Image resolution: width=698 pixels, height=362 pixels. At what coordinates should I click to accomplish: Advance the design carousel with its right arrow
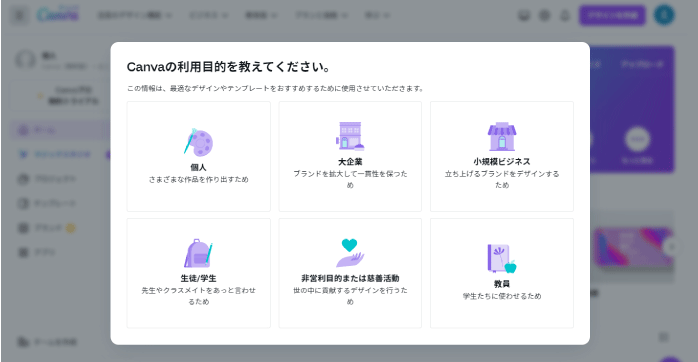click(672, 247)
